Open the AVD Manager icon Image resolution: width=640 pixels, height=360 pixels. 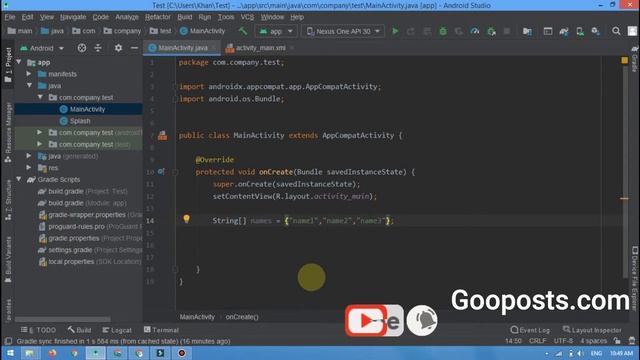[580, 31]
